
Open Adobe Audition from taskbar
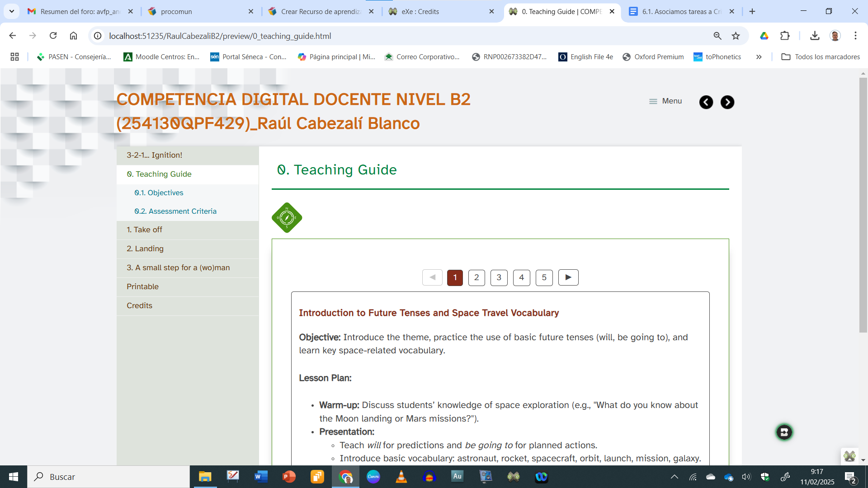pyautogui.click(x=457, y=477)
